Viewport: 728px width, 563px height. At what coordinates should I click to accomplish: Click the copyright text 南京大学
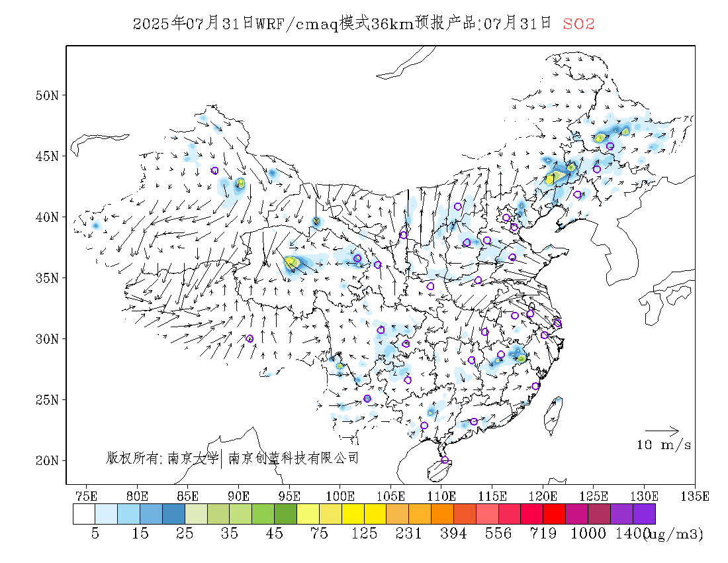click(x=193, y=458)
